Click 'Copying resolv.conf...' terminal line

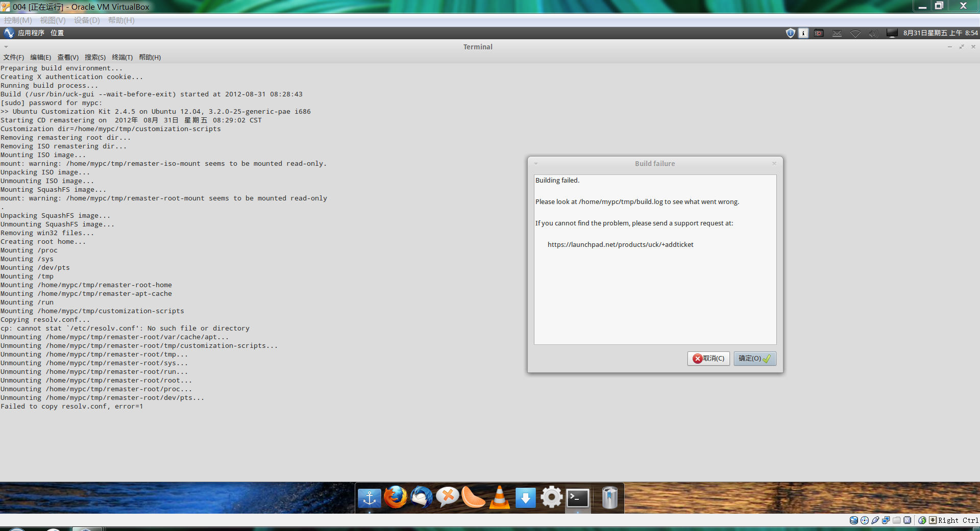point(45,320)
